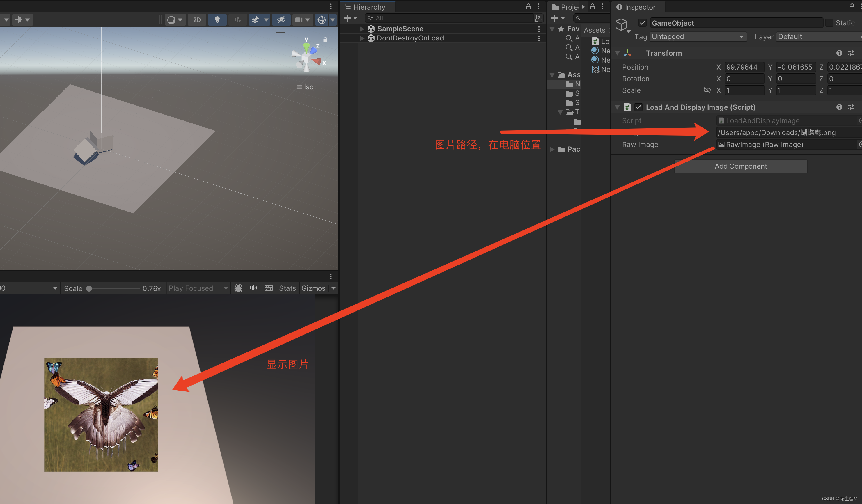Enable the Static checkbox in the Inspector
Image resolution: width=862 pixels, height=504 pixels.
pyautogui.click(x=829, y=23)
